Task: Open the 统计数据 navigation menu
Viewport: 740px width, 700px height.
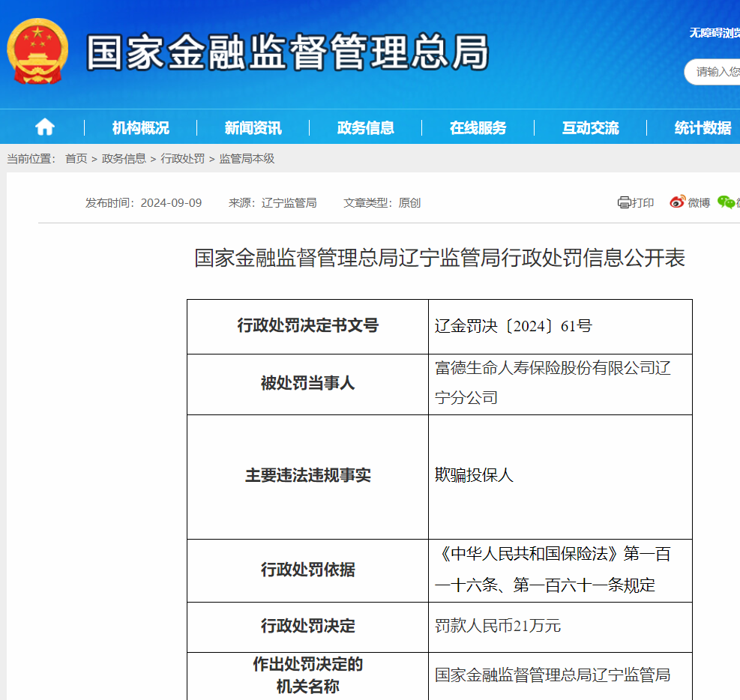Action: [703, 128]
